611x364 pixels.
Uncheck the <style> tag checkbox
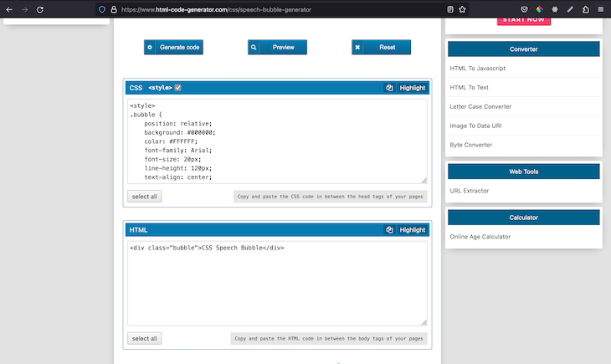click(177, 88)
